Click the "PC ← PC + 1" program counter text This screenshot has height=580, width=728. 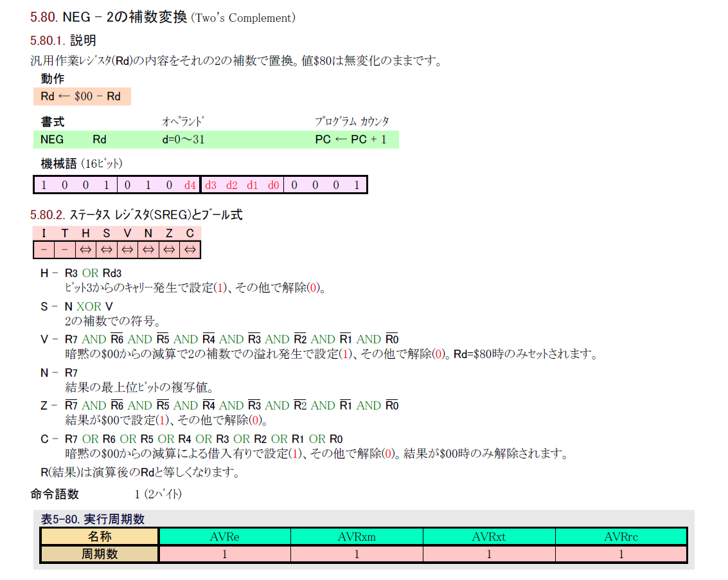tap(351, 139)
